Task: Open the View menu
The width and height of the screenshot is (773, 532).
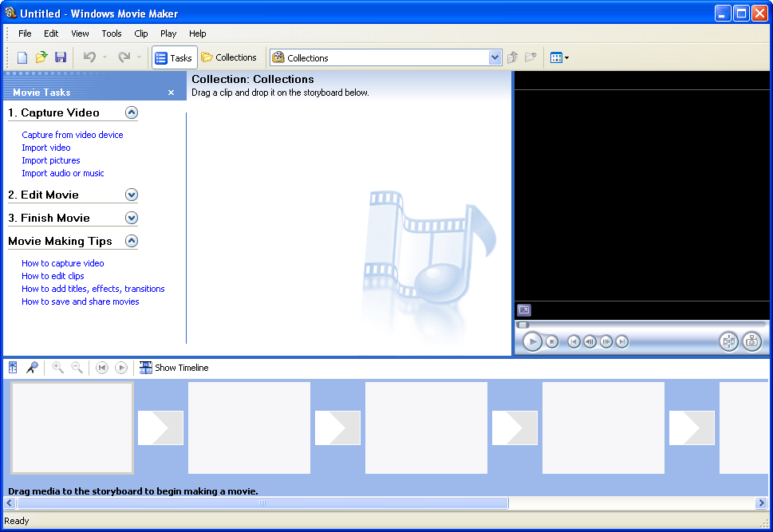Action: tap(80, 33)
